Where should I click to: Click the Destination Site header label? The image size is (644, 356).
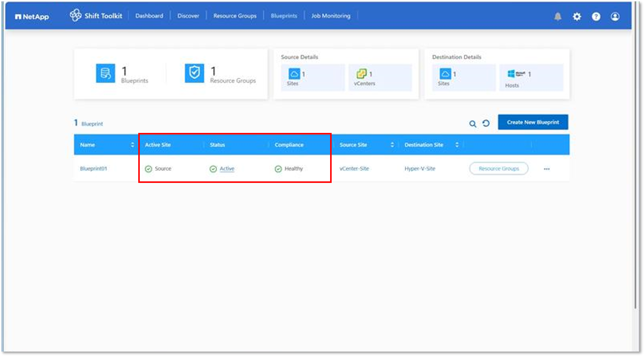tap(424, 145)
